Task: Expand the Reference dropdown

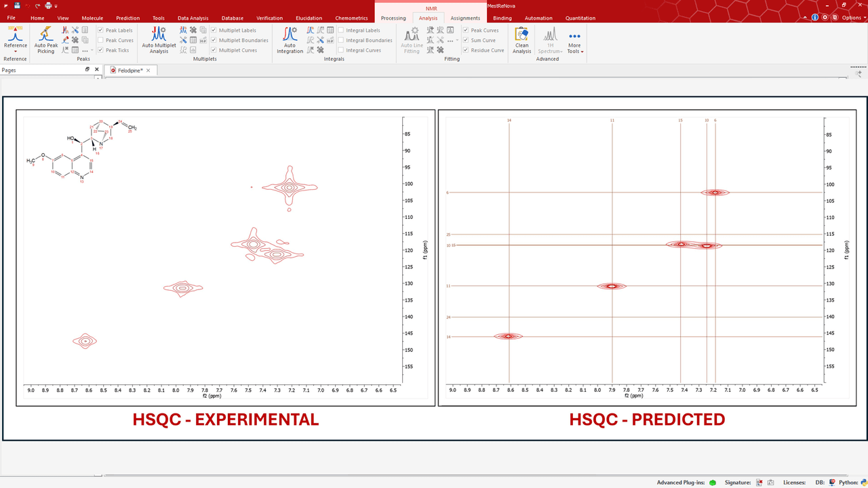Action: tap(16, 52)
